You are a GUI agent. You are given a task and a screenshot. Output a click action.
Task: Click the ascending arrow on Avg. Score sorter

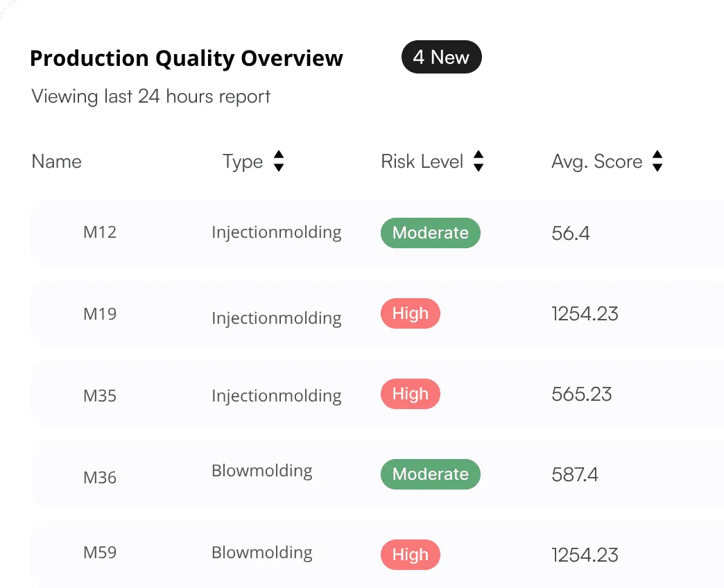(x=657, y=155)
